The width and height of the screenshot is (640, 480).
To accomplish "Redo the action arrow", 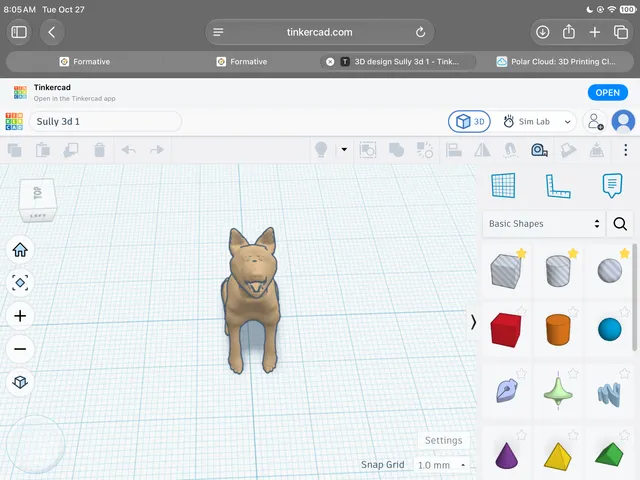I will [x=157, y=150].
